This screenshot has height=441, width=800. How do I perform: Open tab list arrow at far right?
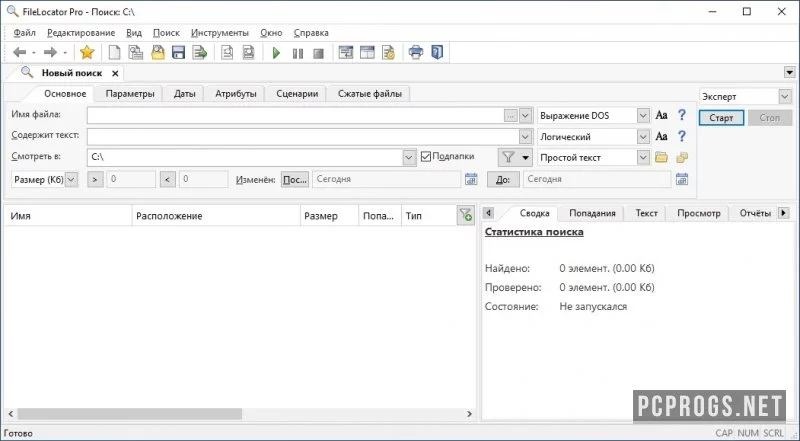(789, 72)
